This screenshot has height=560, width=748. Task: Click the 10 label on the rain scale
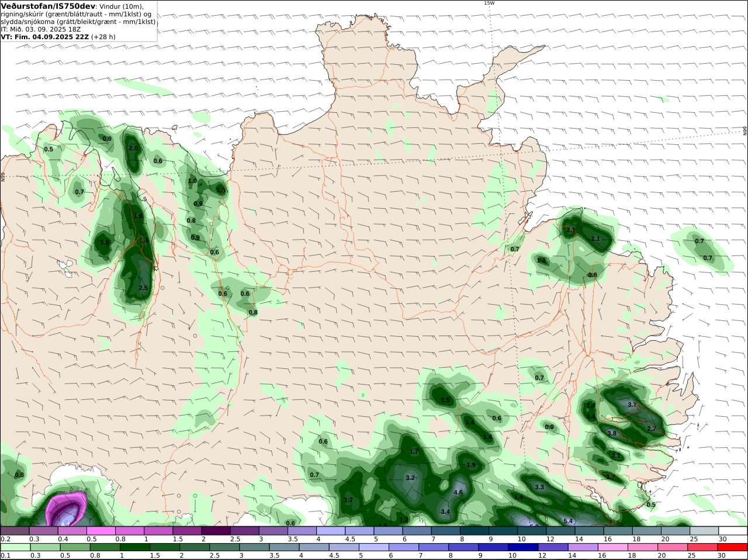click(512, 555)
